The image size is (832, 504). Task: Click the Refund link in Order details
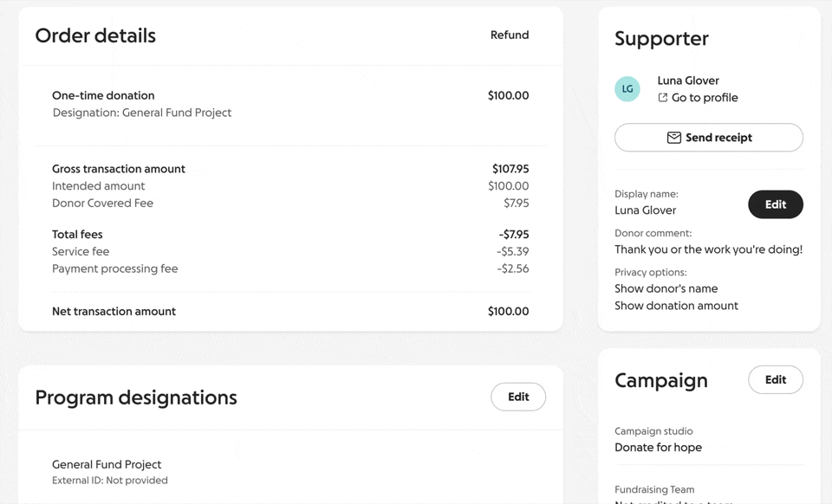(510, 35)
